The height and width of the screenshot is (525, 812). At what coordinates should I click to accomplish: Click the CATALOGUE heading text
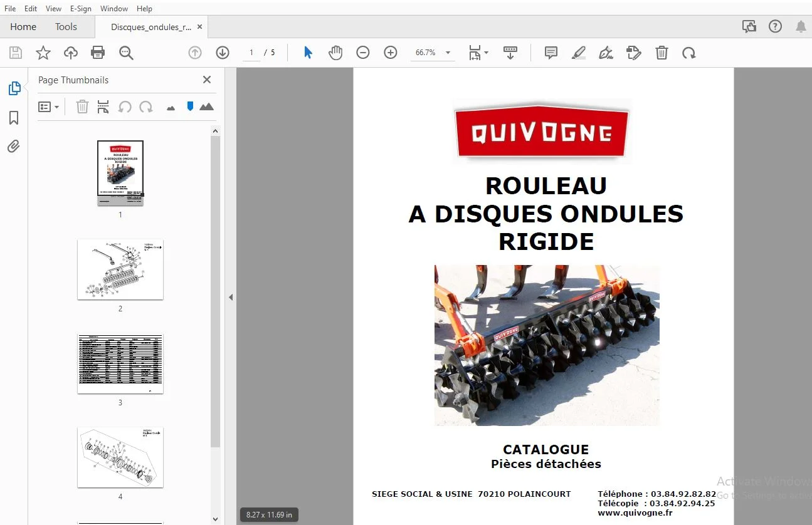[546, 449]
